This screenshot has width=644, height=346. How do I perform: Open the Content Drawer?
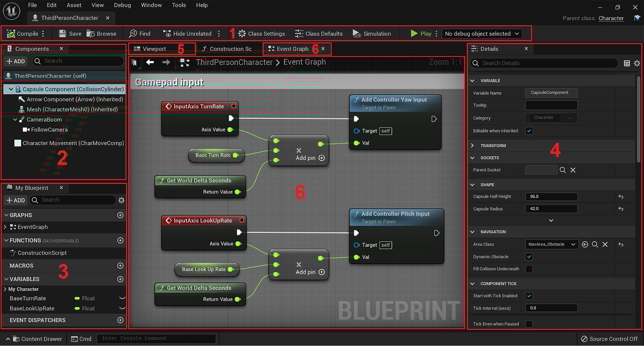(x=37, y=339)
